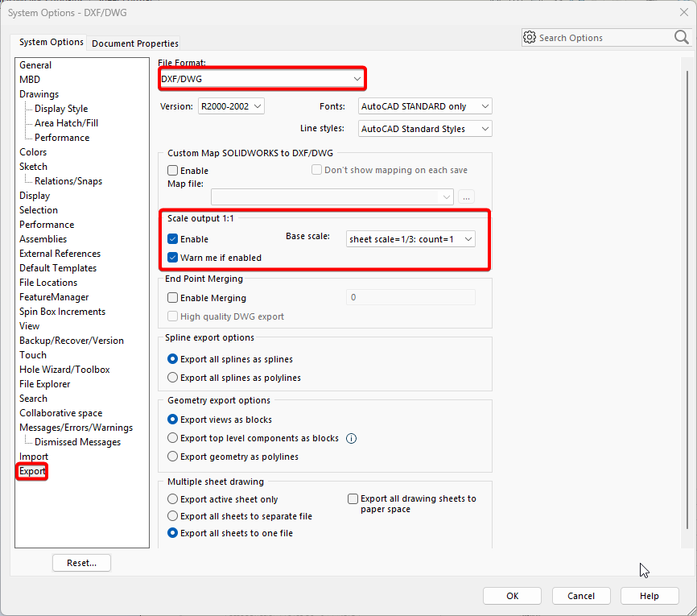697x616 pixels.
Task: Select Relations/Snaps under Sketch
Action: point(68,181)
